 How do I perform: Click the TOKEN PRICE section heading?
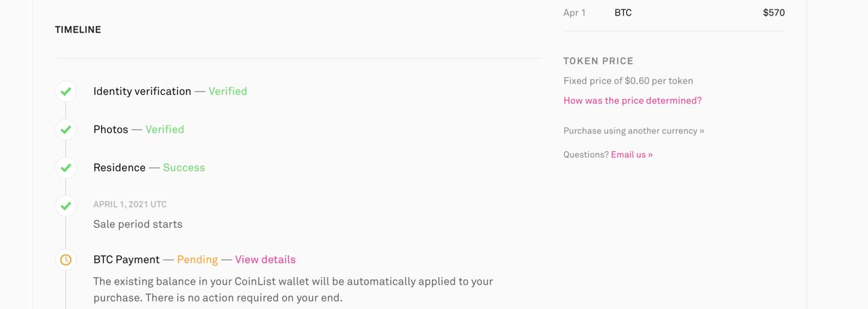pyautogui.click(x=598, y=61)
